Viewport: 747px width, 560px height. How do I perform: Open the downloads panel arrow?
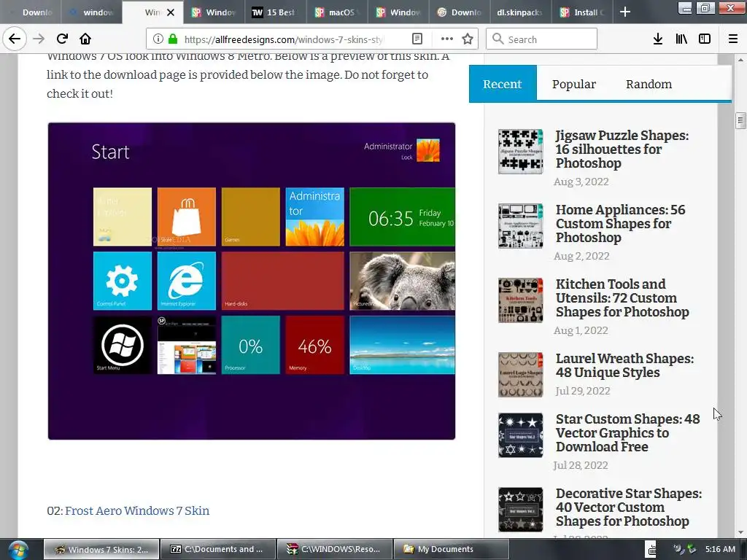(x=658, y=39)
